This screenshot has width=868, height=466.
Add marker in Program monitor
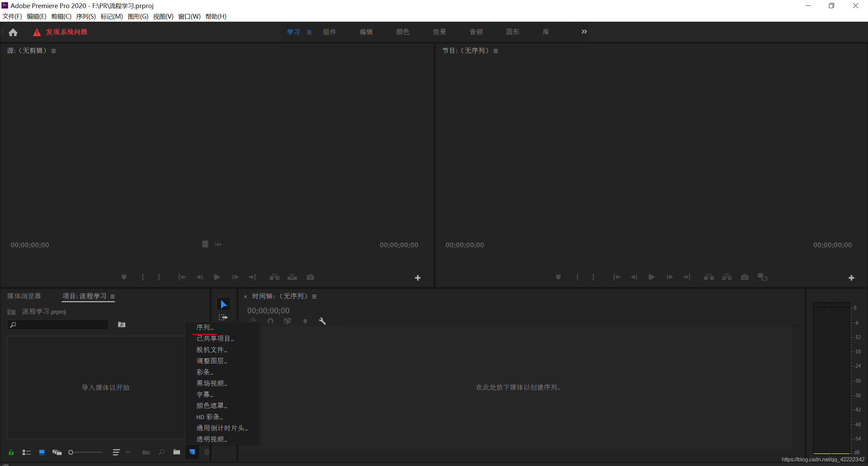(558, 277)
